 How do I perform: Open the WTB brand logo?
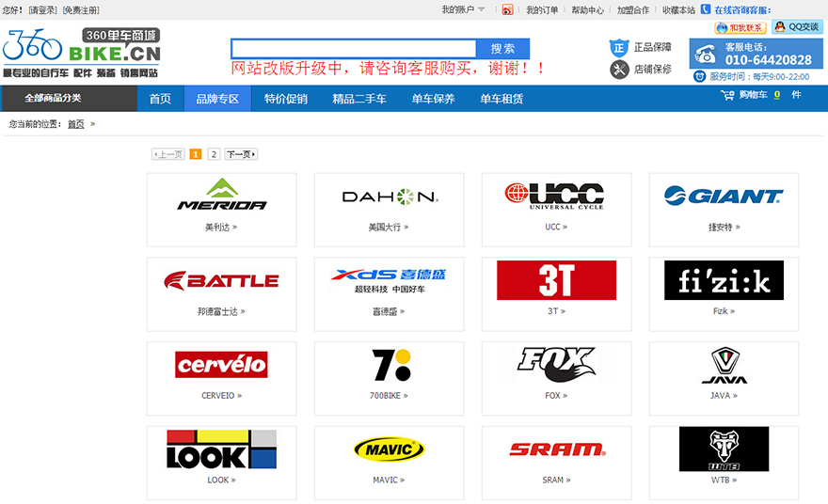724,449
